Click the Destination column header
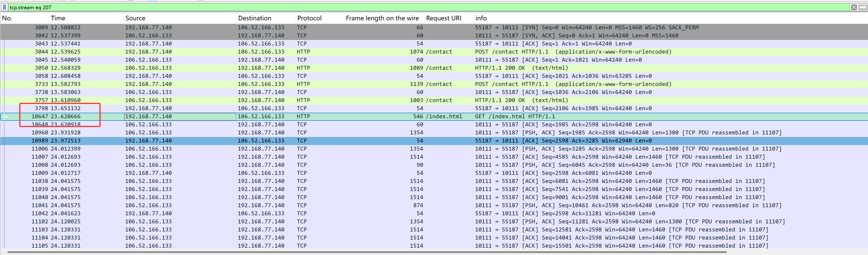 tap(254, 18)
